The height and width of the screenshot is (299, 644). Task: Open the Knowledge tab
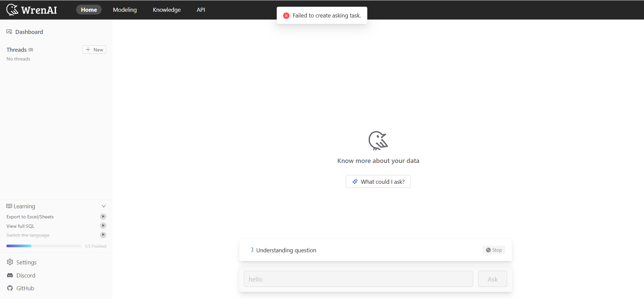coord(167,10)
